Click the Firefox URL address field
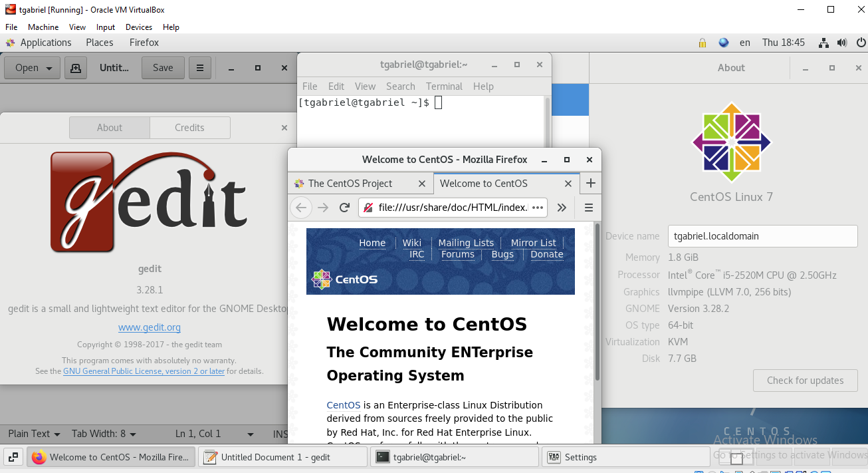This screenshot has width=868, height=473. (453, 208)
